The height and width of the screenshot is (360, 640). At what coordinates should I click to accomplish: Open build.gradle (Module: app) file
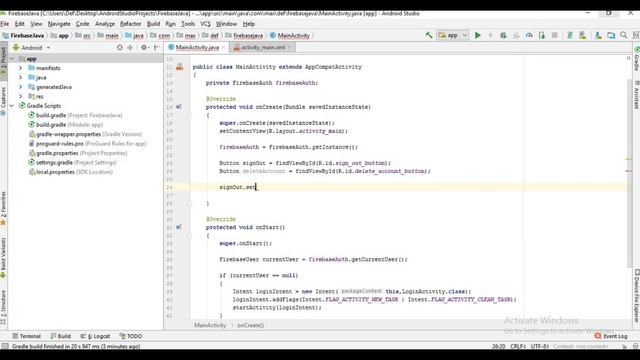[x=65, y=124]
